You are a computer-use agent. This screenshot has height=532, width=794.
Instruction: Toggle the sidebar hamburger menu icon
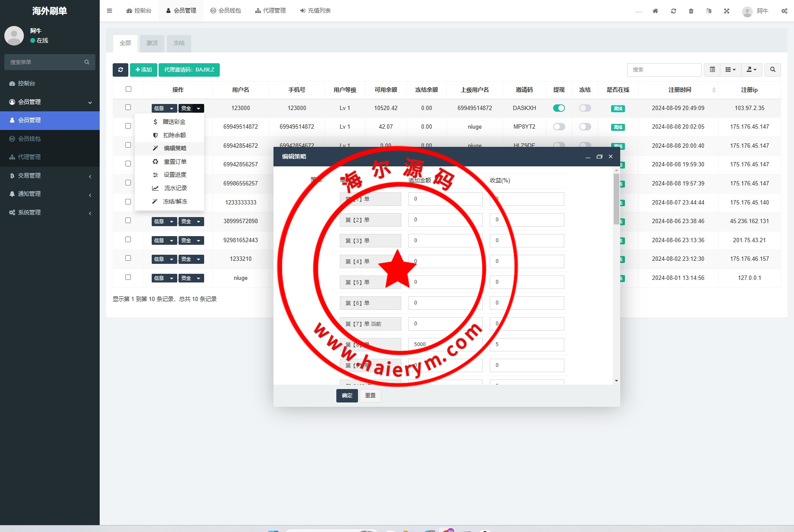pos(109,11)
